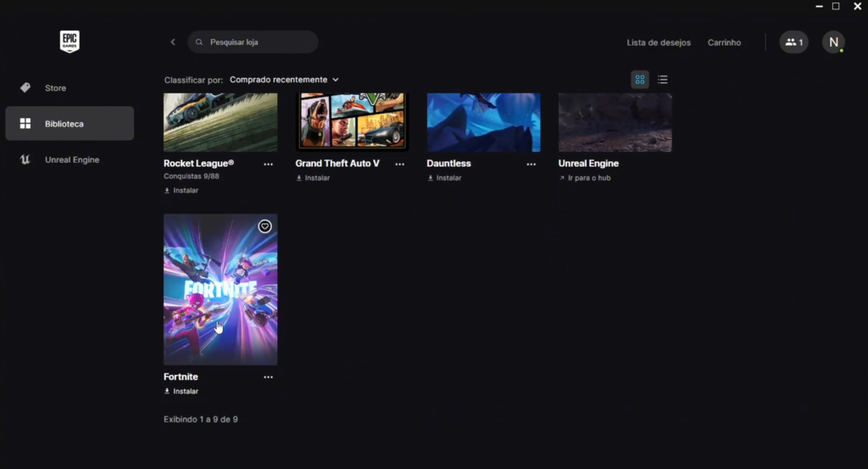The height and width of the screenshot is (469, 868).
Task: Click Ir para o hub link
Action: click(x=585, y=178)
